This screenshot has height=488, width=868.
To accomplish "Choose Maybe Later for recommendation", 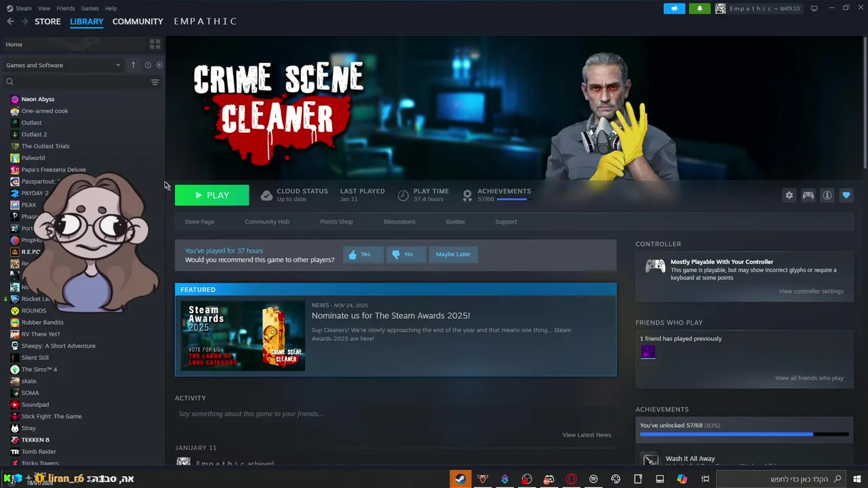I will [453, 254].
